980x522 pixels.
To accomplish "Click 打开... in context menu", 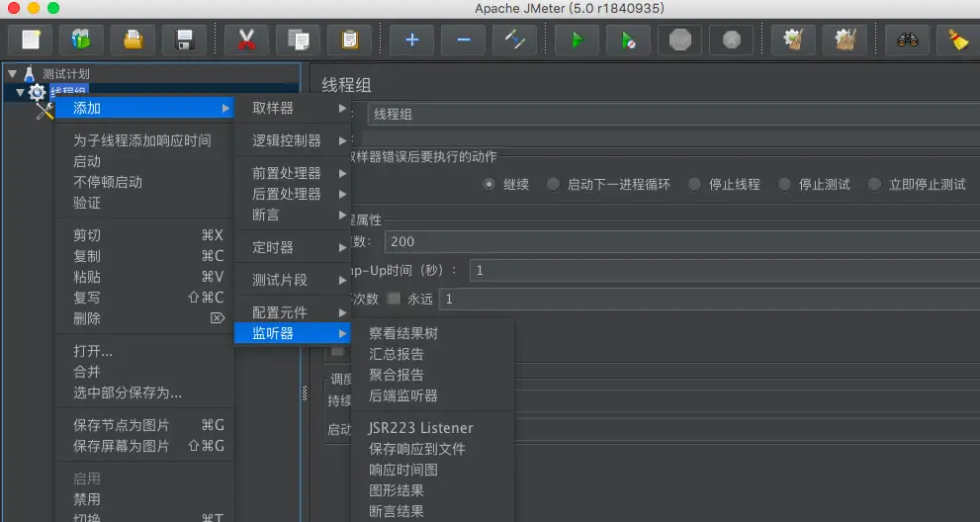I will coord(145,351).
